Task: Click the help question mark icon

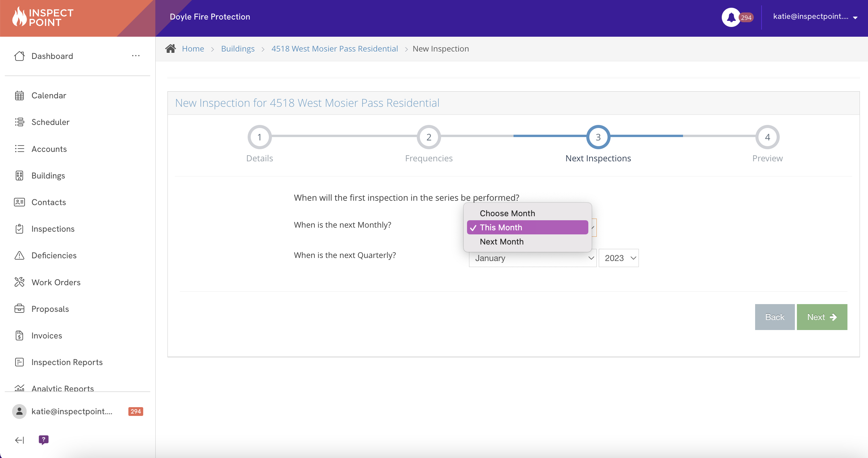Action: (43, 439)
